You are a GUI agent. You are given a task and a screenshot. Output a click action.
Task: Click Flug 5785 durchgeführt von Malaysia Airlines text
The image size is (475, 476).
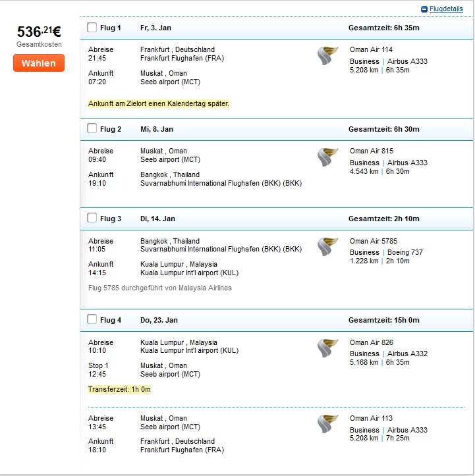(x=160, y=288)
